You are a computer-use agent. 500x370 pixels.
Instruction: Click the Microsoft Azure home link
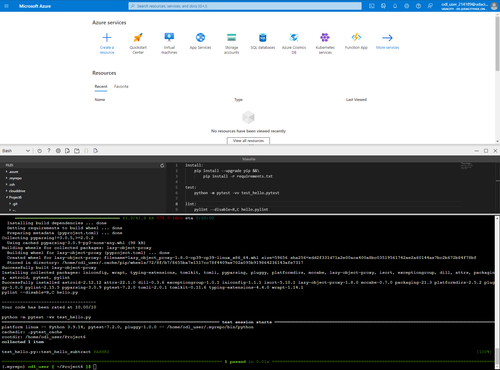tap(35, 6)
